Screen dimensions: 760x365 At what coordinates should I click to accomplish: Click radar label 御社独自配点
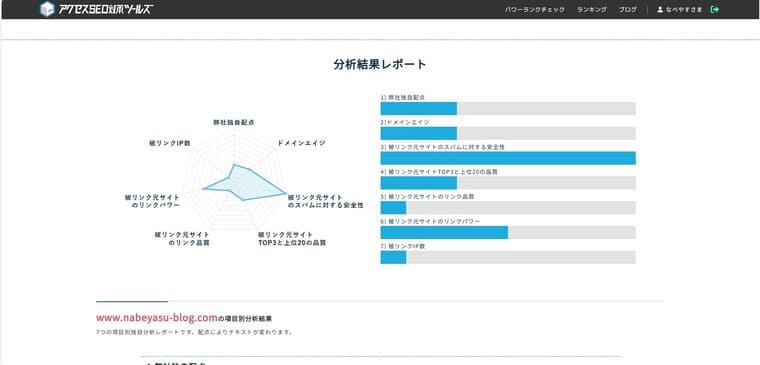click(x=234, y=123)
